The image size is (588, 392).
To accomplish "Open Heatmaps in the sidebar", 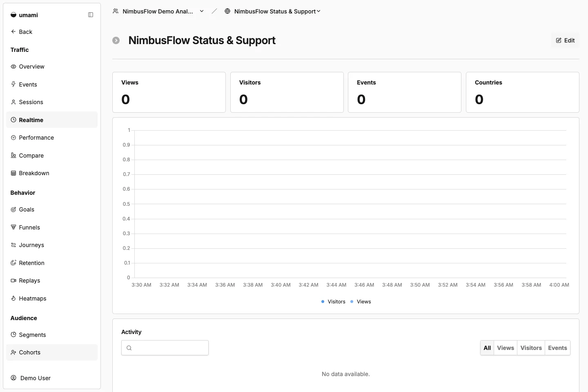I will pos(52,298).
